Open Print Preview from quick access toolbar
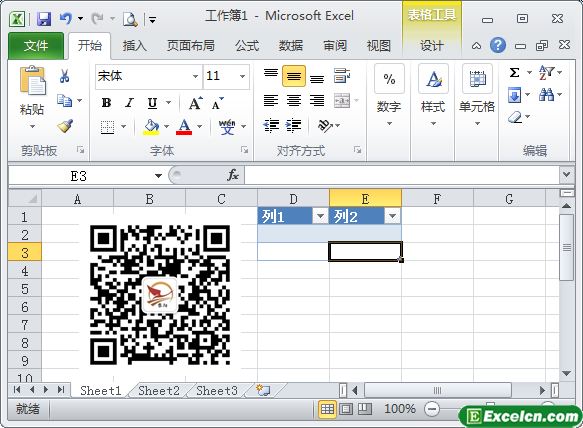Screen dimensions: 583x428 coord(130,19)
